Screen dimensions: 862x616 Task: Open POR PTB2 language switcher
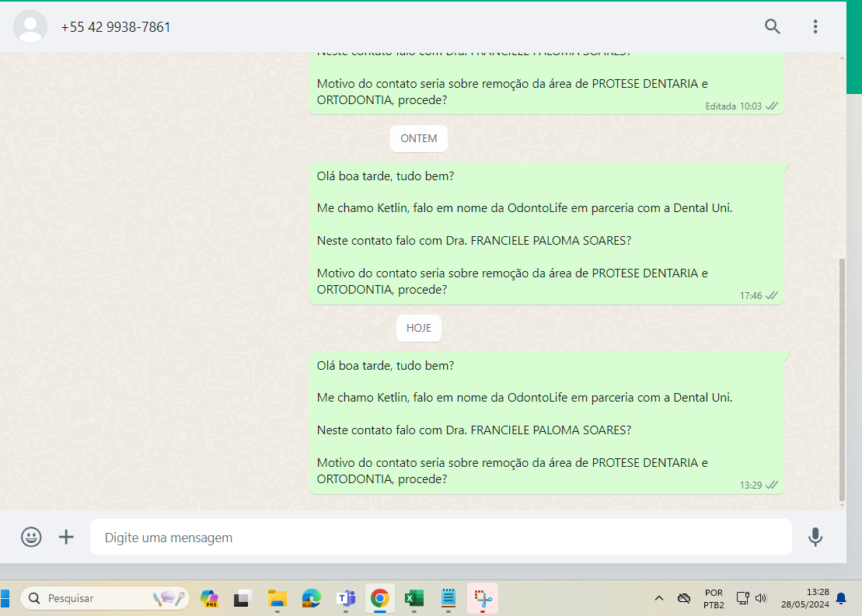pos(714,598)
